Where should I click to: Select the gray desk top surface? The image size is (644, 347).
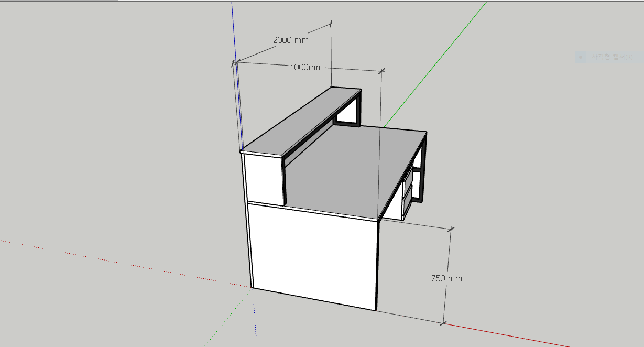click(352, 169)
